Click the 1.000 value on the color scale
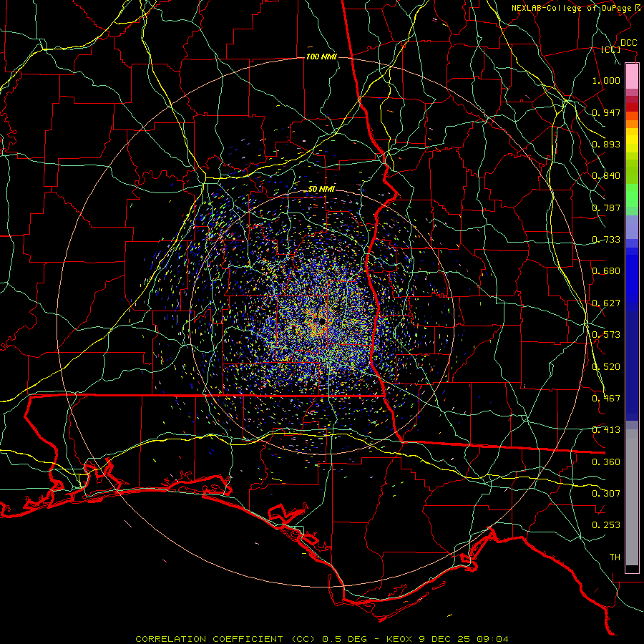Screen dimensions: 644x644 [606, 80]
